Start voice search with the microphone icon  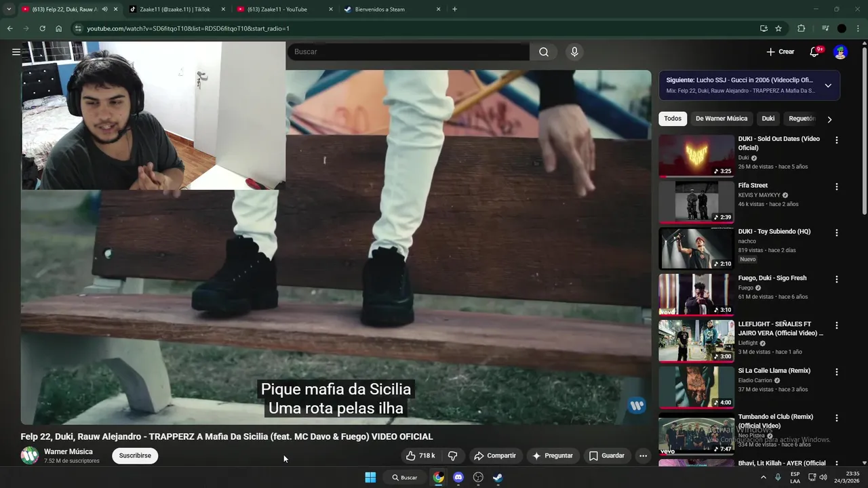pyautogui.click(x=574, y=52)
